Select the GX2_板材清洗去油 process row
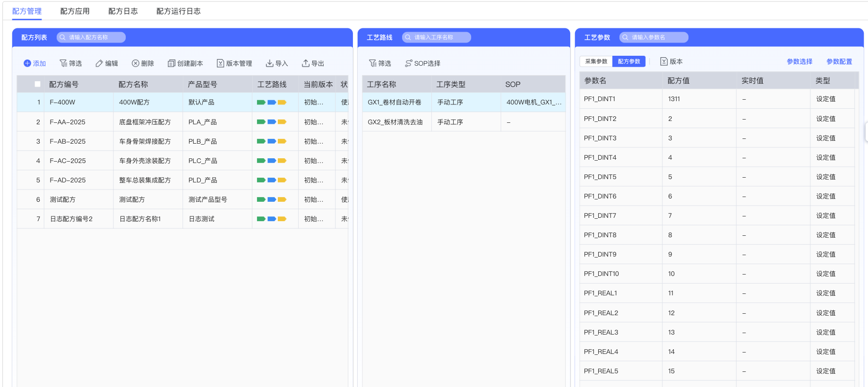Image resolution: width=868 pixels, height=387 pixels. tap(395, 122)
